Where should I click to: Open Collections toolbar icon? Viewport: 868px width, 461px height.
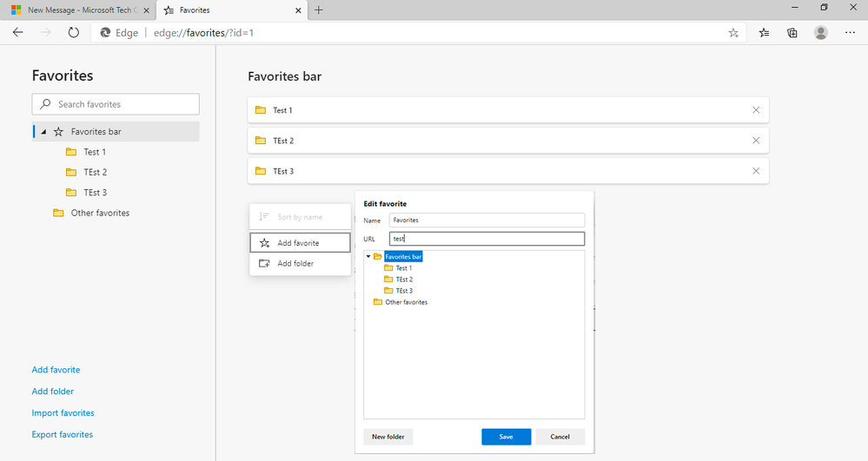792,33
